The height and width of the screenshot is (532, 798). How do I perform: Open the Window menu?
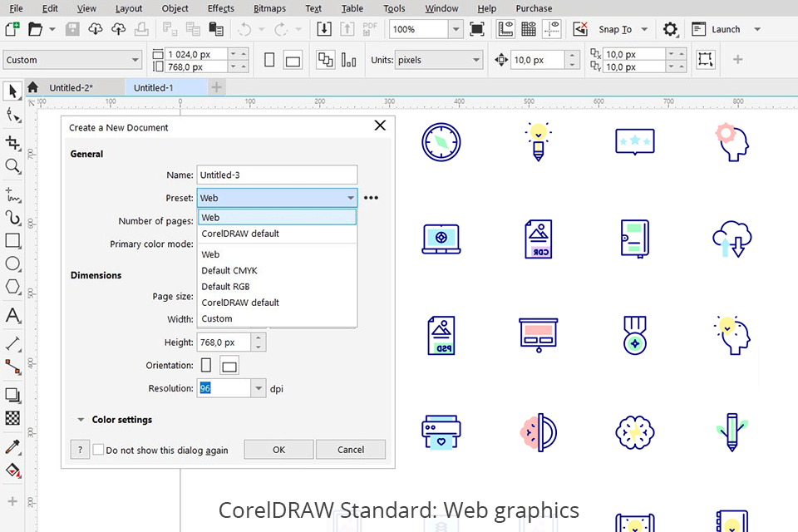tap(441, 8)
